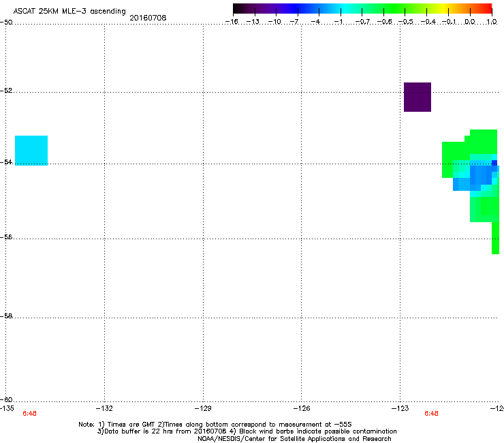Click the cyan data square near -54 latitude
This screenshot has width=504, height=443.
[31, 151]
